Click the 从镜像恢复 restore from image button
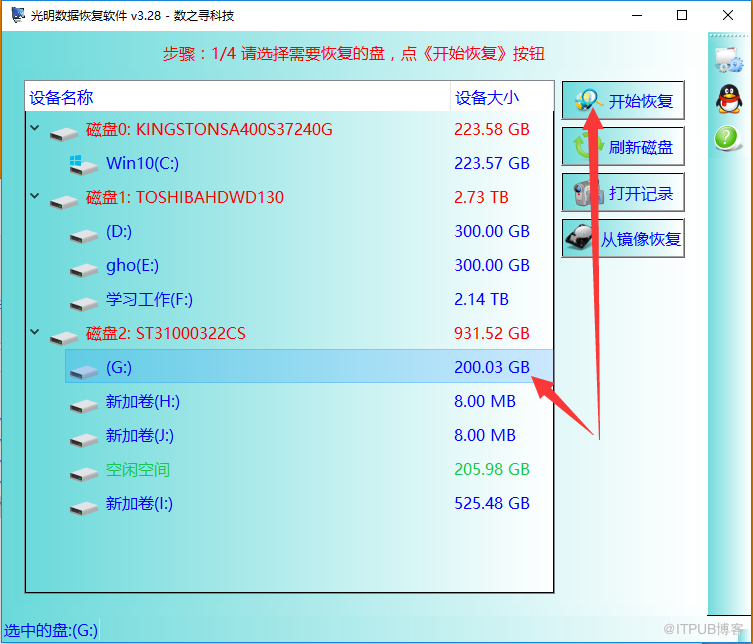Viewport: 753px width, 644px height. tap(623, 239)
